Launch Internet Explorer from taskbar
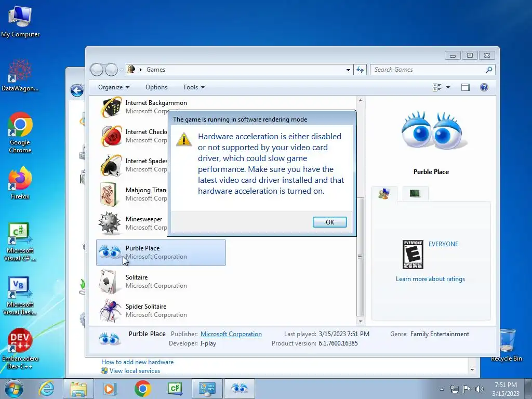Viewport: 532px width, 399px height. 46,389
